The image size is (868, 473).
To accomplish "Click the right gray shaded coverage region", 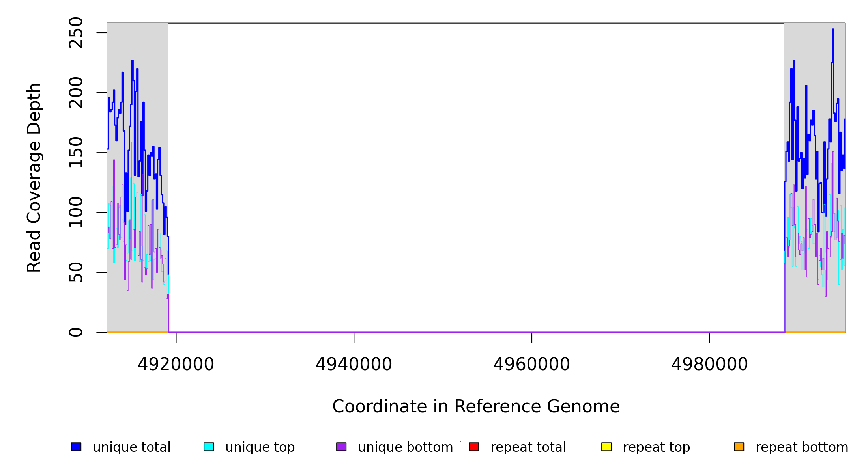I will tap(814, 307).
